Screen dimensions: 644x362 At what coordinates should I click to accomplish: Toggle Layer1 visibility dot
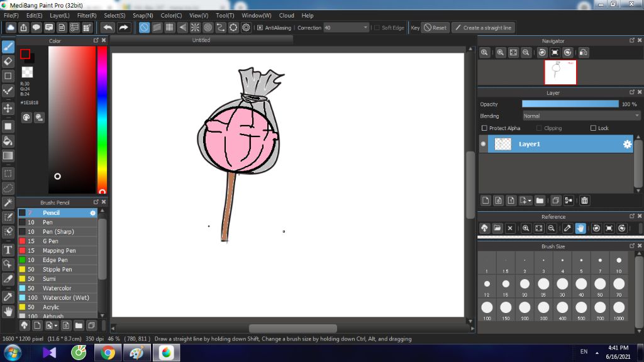[x=483, y=144]
